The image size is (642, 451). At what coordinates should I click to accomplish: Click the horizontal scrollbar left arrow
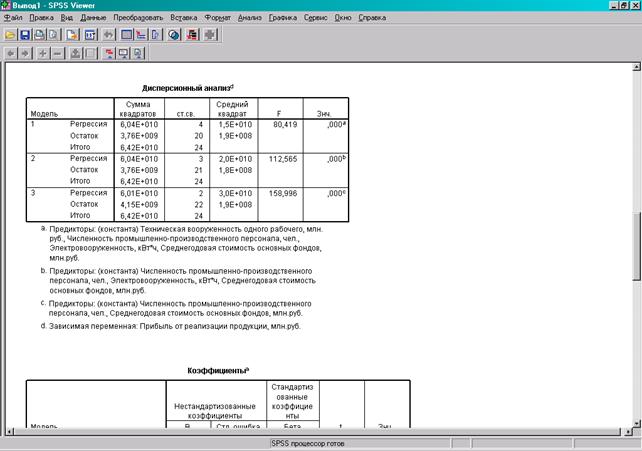pyautogui.click(x=10, y=431)
